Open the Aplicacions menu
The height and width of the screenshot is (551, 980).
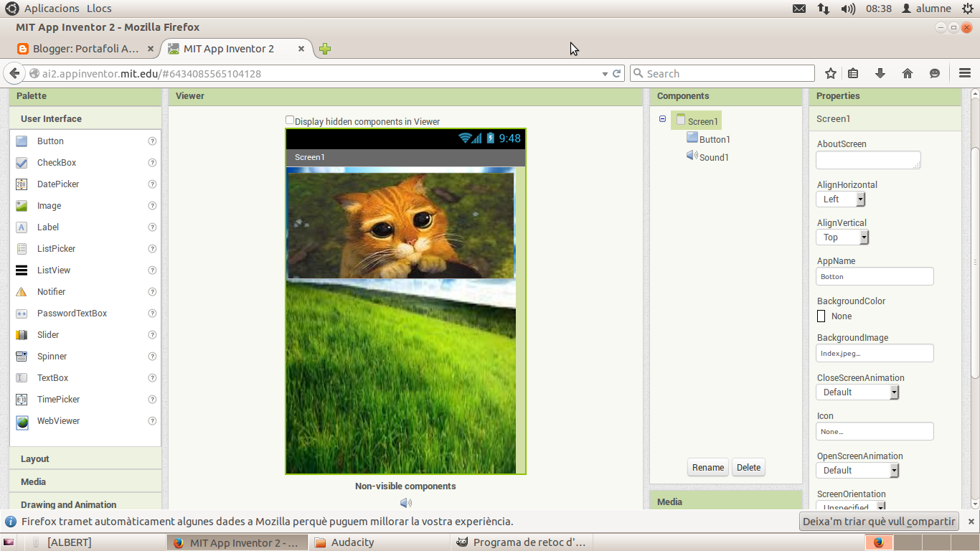(x=52, y=9)
